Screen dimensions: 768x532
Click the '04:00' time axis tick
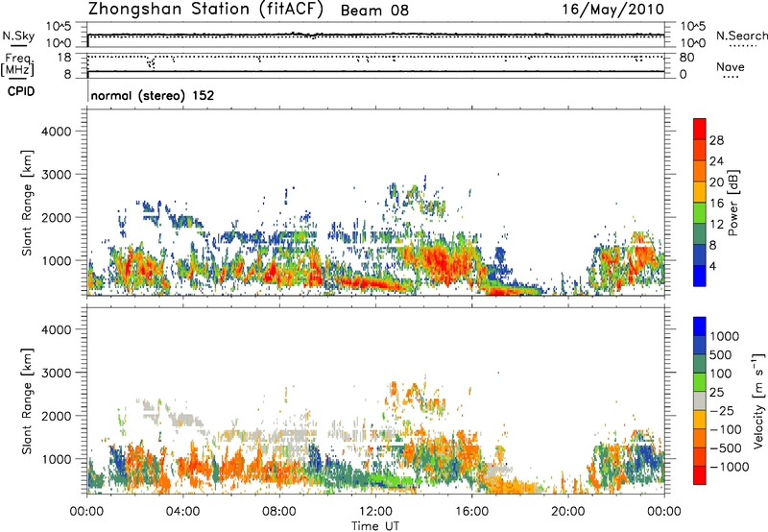(x=183, y=512)
